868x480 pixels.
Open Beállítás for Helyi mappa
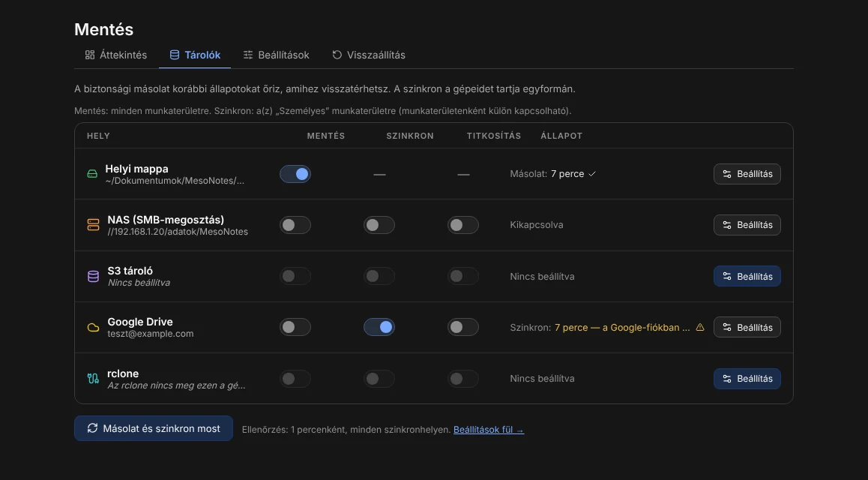tap(747, 174)
